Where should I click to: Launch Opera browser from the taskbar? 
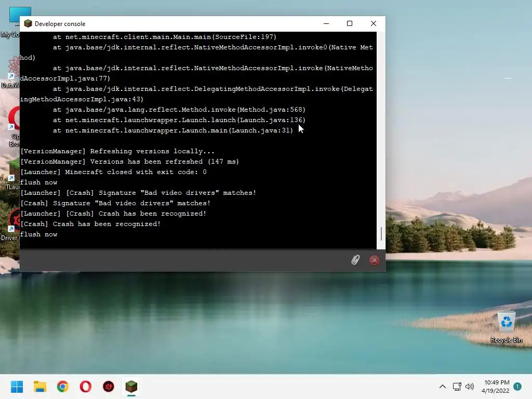[86, 387]
